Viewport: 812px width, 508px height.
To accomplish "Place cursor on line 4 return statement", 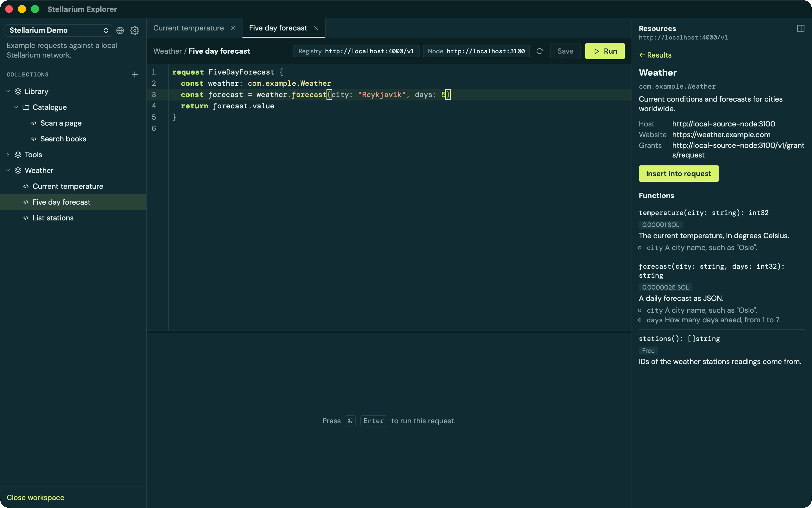I will (228, 106).
